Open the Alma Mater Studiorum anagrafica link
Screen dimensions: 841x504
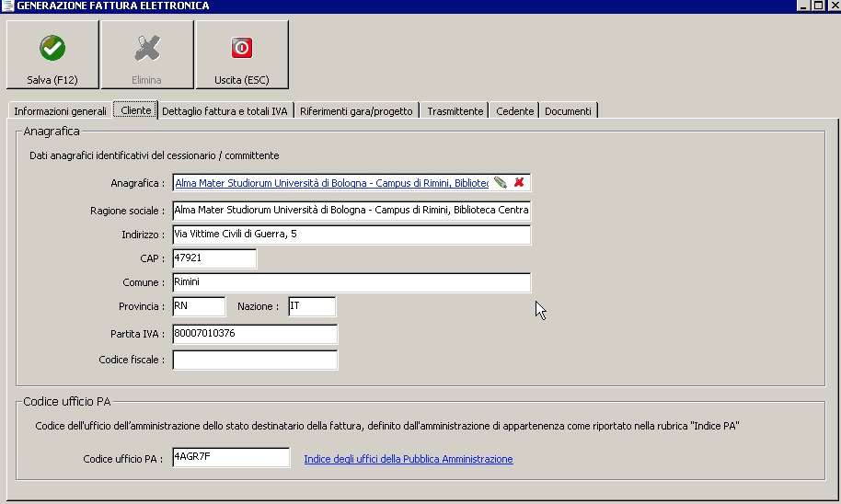pos(331,183)
